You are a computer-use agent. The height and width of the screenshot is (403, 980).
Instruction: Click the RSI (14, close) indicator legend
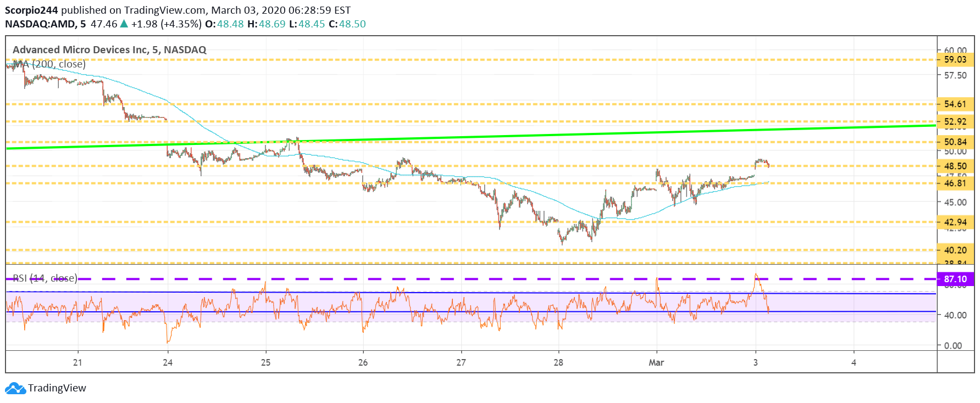click(45, 278)
